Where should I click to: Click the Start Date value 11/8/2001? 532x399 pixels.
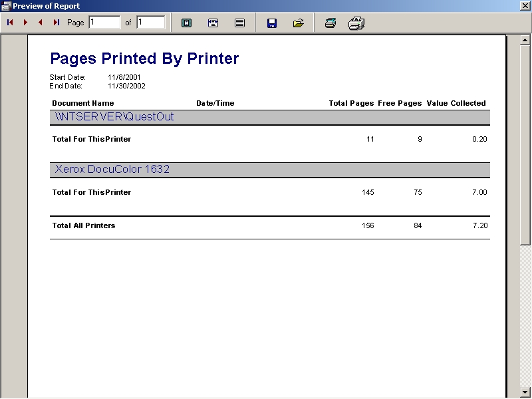(124, 77)
